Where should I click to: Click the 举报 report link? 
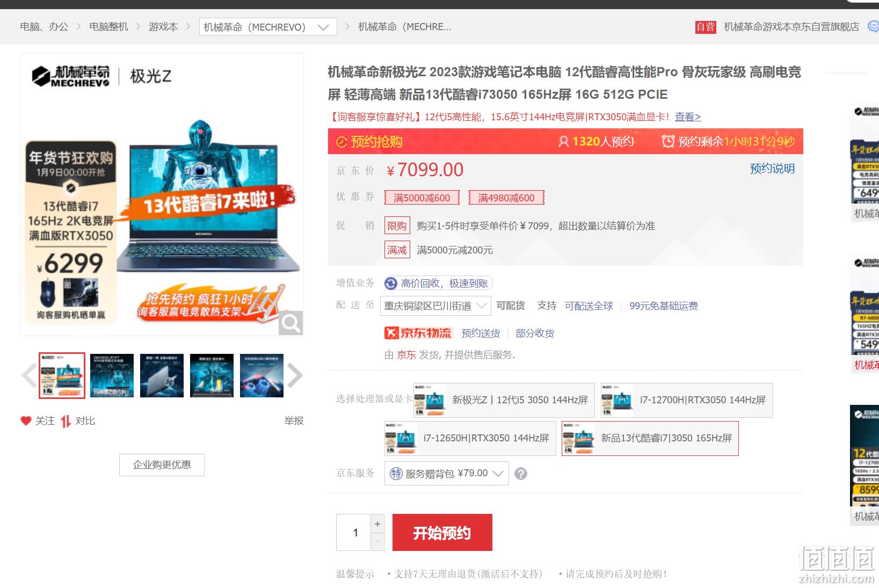(294, 421)
